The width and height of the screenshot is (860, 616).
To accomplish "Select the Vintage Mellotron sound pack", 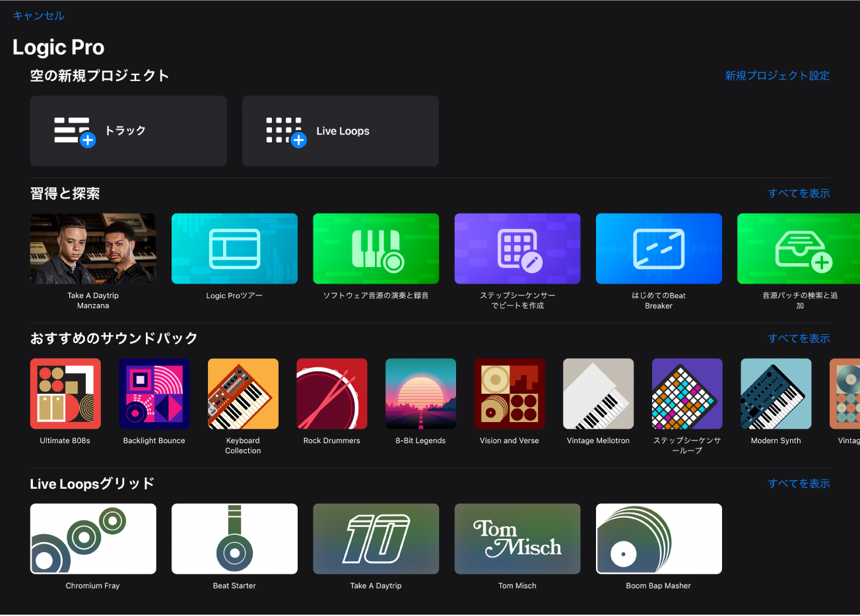I will [598, 394].
